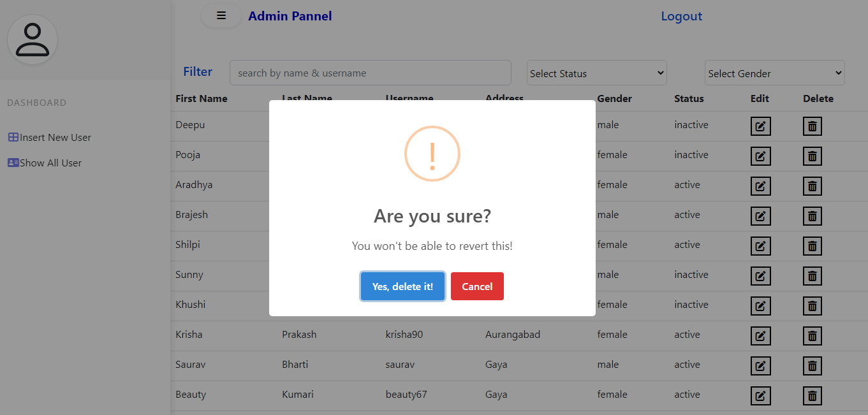Edit Sunny's user record

pyautogui.click(x=760, y=276)
